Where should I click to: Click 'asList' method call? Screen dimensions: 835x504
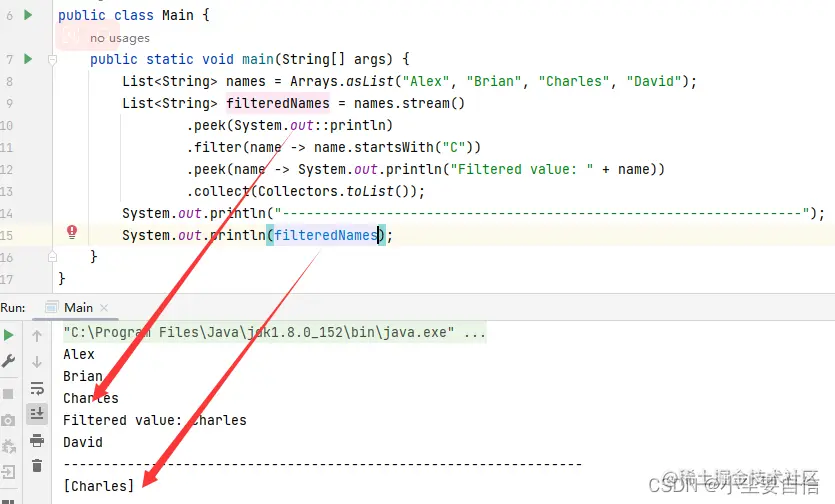[x=370, y=82]
